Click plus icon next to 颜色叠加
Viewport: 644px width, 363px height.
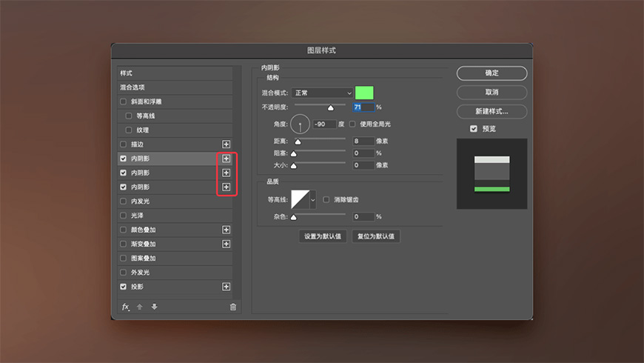(x=226, y=230)
